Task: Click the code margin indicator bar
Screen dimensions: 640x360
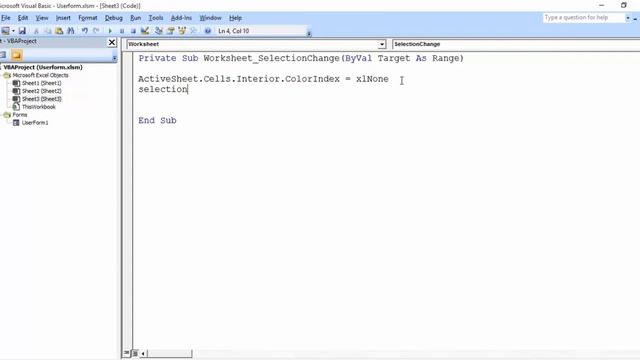Action: (127, 200)
